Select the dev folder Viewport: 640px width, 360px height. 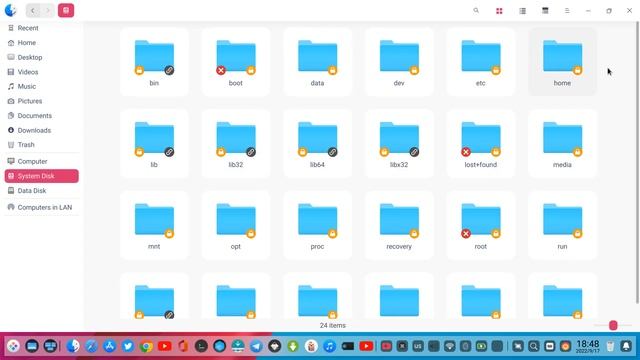point(399,62)
